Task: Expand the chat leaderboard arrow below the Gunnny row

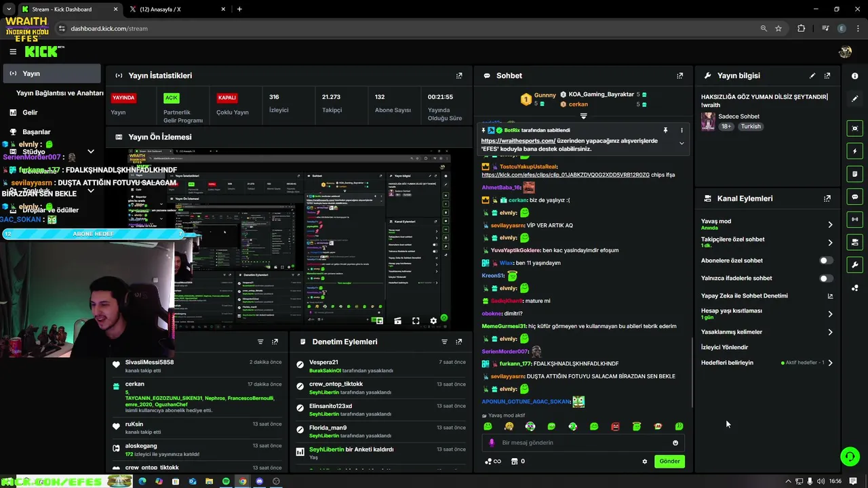Action: (x=583, y=116)
